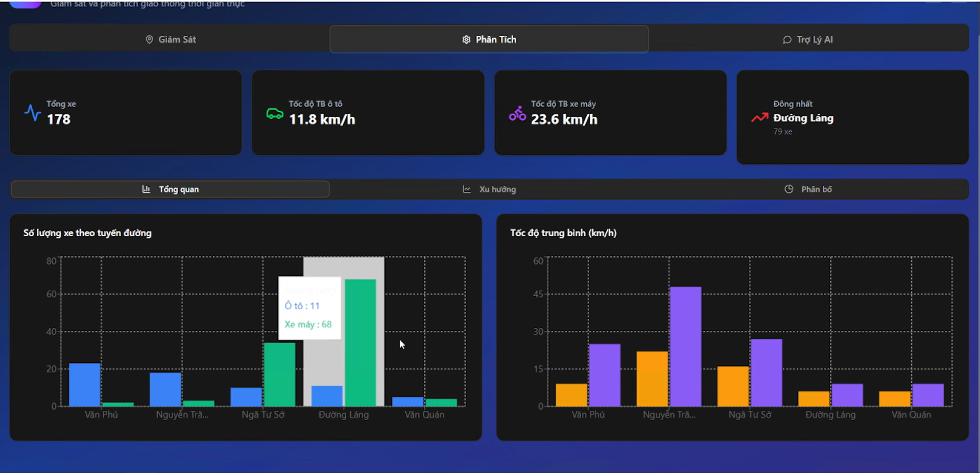Click the 11.8 km/h car speed value
The height and width of the screenshot is (473, 980).
[322, 119]
